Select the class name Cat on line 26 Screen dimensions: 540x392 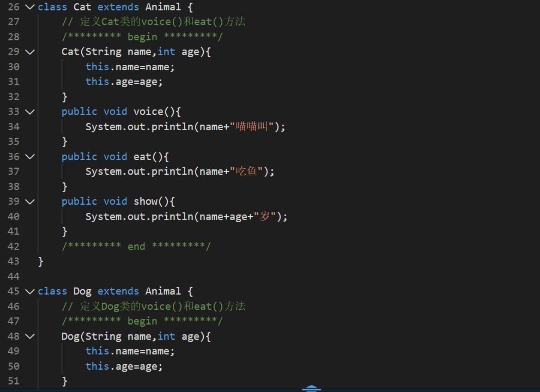pos(82,7)
